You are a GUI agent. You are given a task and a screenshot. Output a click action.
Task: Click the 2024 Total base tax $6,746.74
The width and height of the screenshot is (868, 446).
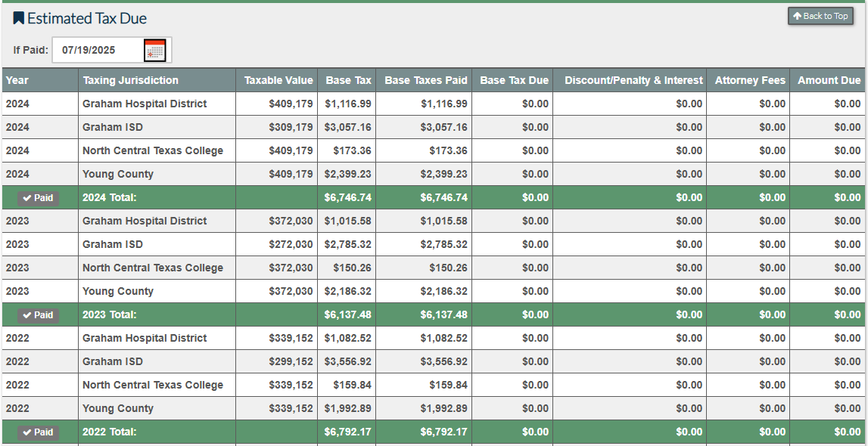348,197
